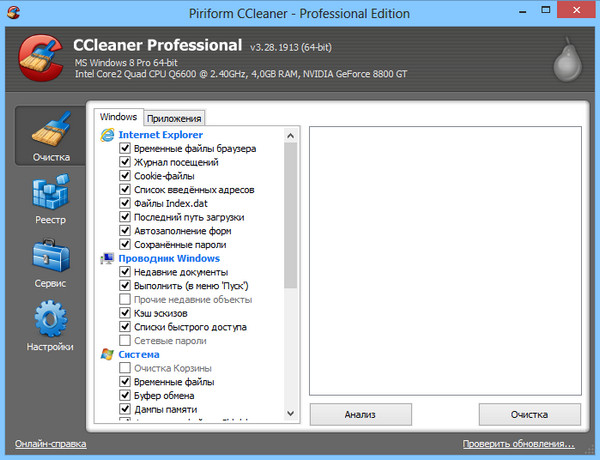
Task: Click the Проводник Windows group icon
Action: pyautogui.click(x=107, y=259)
